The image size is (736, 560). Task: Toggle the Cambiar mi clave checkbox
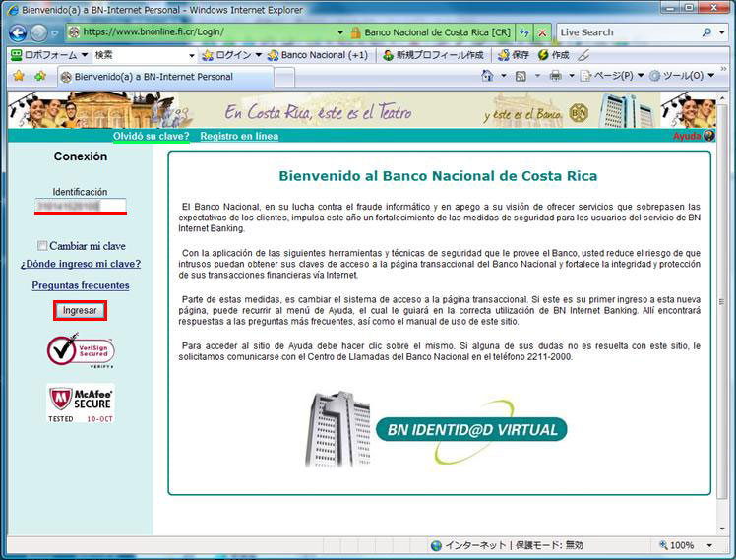(x=42, y=246)
